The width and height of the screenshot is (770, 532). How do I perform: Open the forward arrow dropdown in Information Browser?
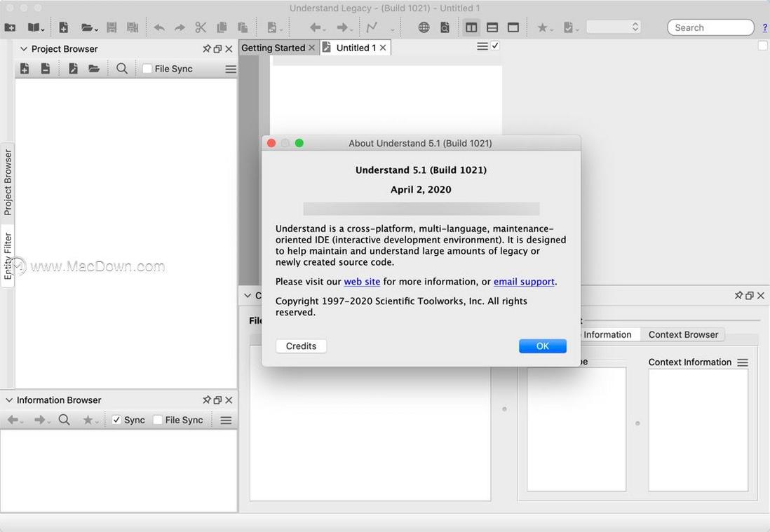[42, 420]
